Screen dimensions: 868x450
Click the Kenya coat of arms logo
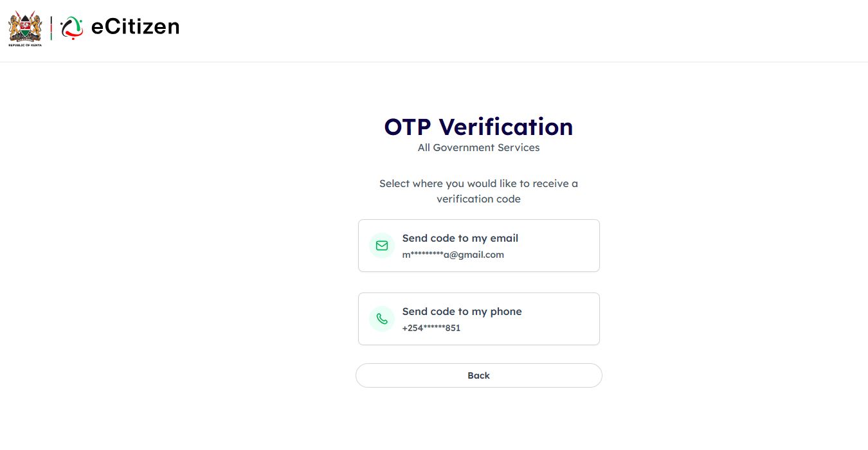(25, 26)
